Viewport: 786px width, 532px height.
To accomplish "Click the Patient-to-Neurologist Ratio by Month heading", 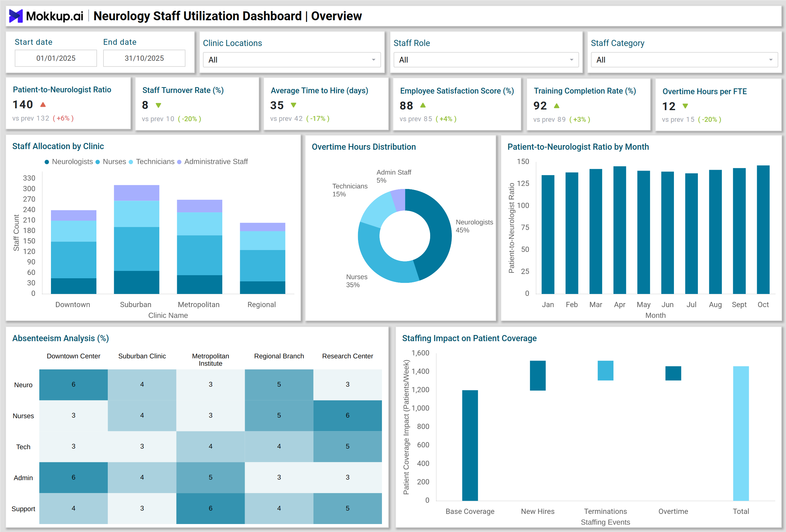I will 578,147.
